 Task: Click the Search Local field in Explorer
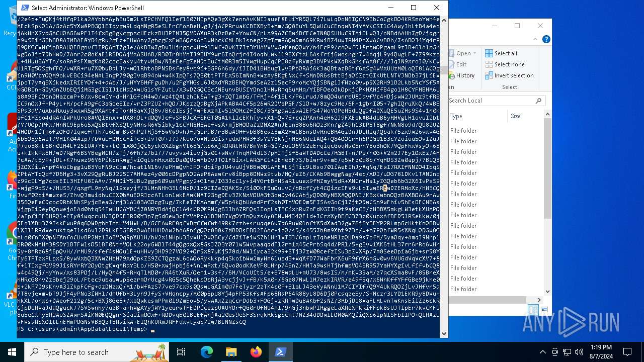click(x=490, y=101)
